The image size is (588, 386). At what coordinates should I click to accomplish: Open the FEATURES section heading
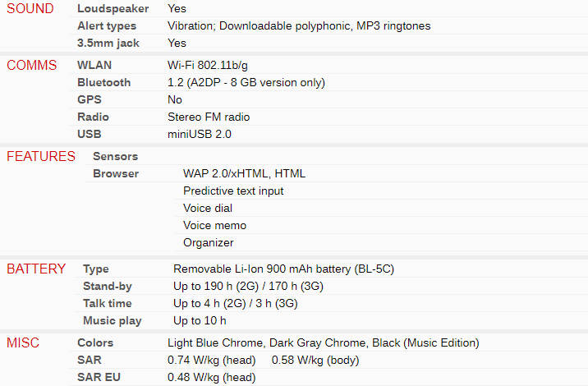pyautogui.click(x=41, y=156)
